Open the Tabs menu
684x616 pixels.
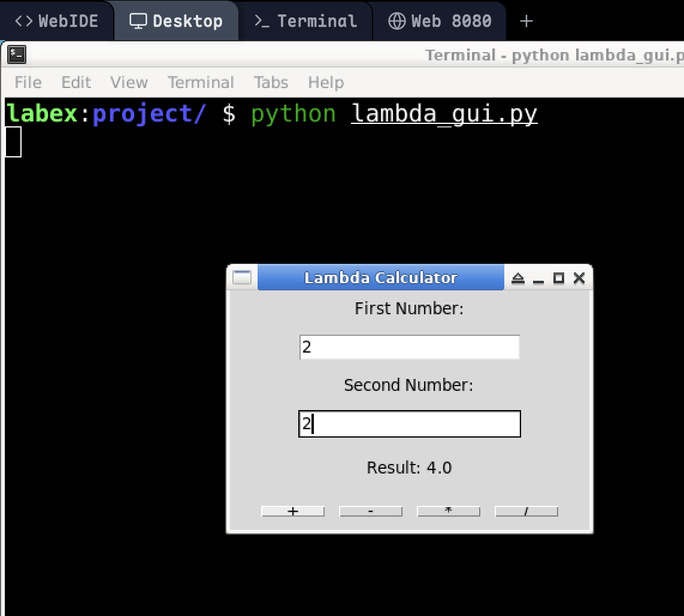pos(271,82)
